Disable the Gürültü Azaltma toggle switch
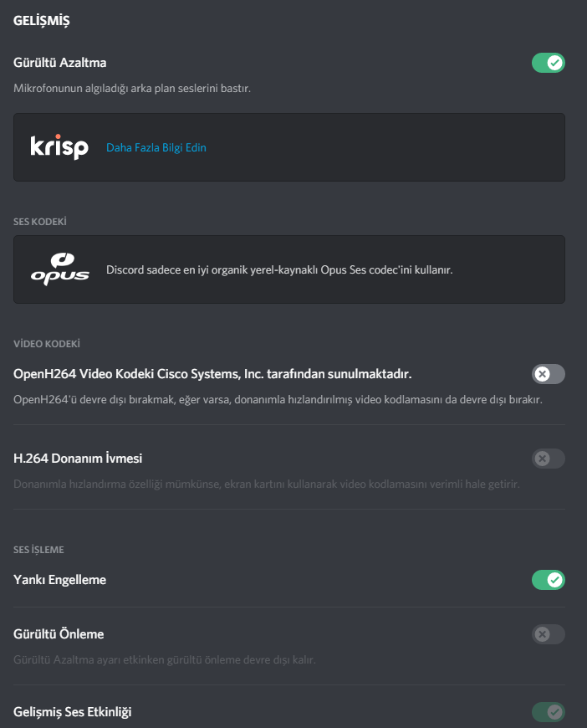This screenshot has width=587, height=728. [548, 63]
